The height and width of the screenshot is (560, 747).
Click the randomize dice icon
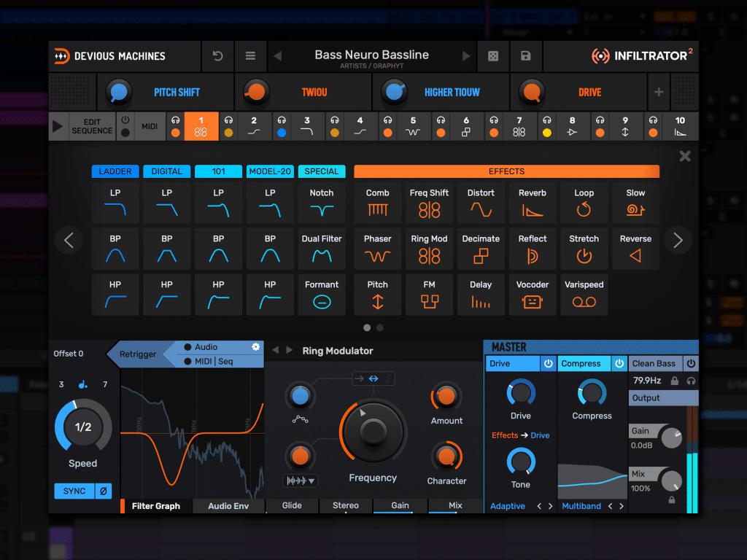(493, 56)
